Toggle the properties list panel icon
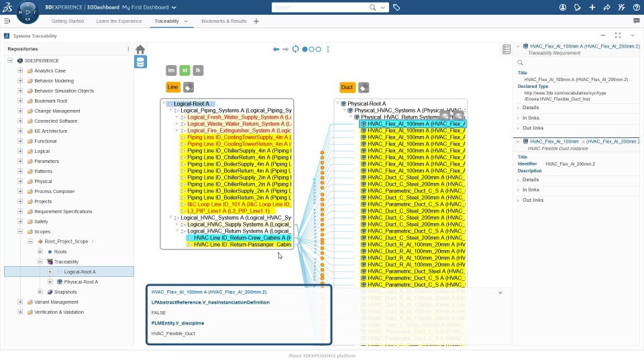The image size is (644, 362). point(506,49)
